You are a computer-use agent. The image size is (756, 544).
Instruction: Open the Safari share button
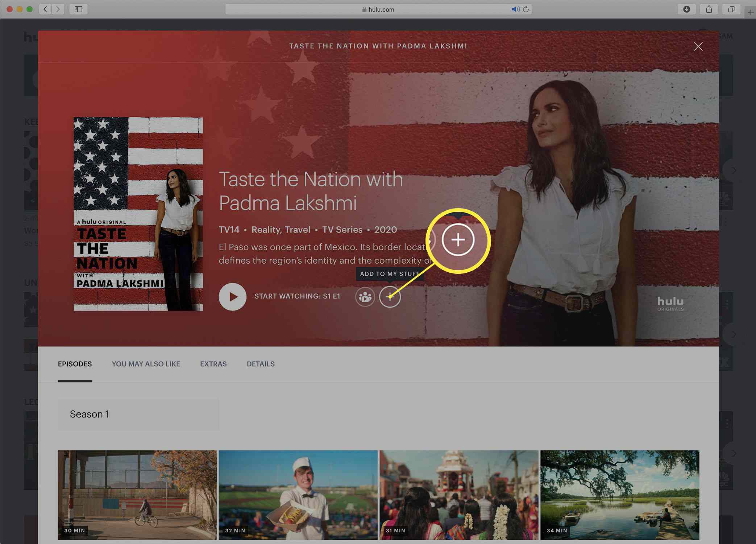click(709, 9)
